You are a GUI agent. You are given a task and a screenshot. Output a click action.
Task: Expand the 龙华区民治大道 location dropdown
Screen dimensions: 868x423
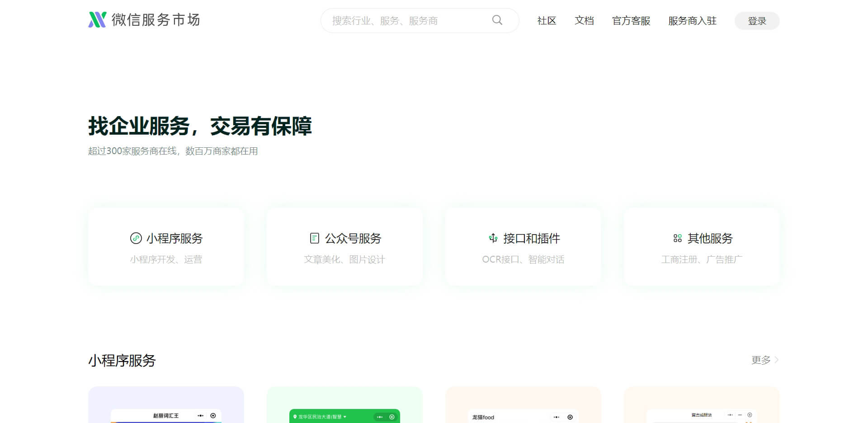[344, 417]
